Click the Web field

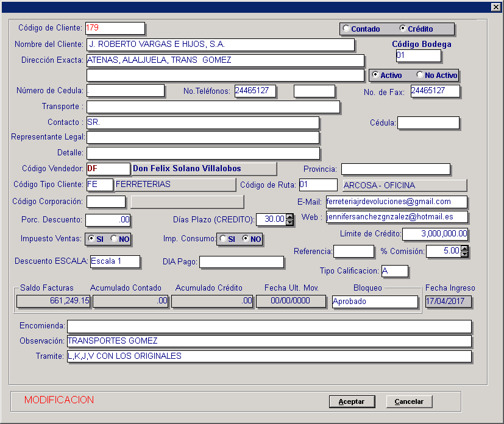397,217
